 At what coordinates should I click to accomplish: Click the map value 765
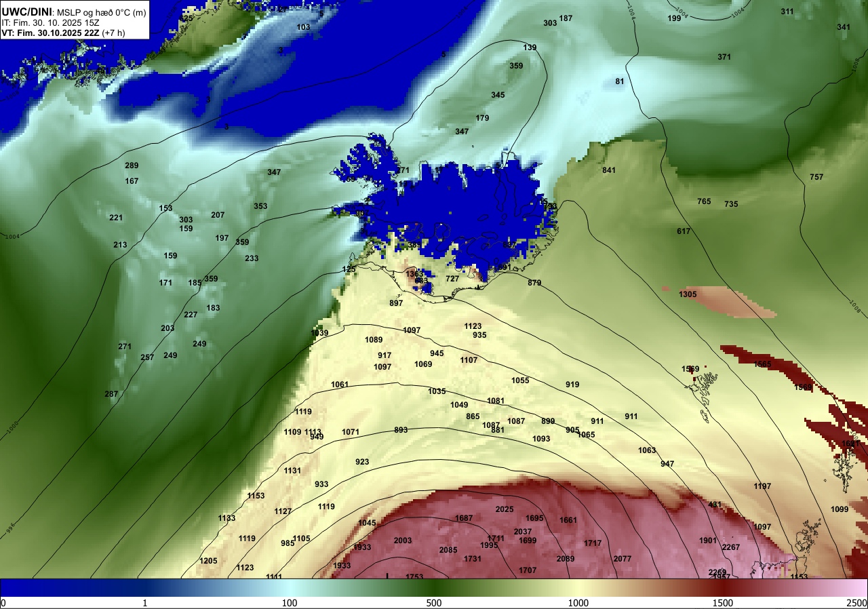click(705, 201)
